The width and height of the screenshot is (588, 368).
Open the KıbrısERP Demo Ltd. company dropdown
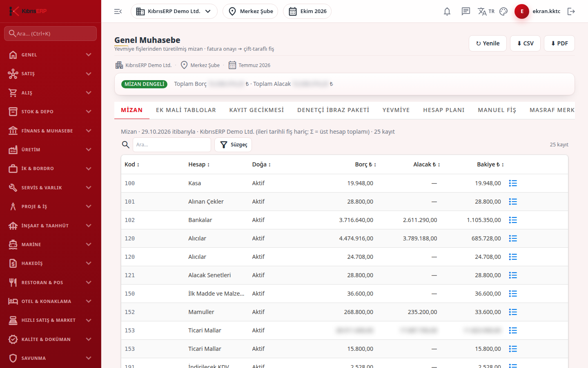tap(174, 11)
